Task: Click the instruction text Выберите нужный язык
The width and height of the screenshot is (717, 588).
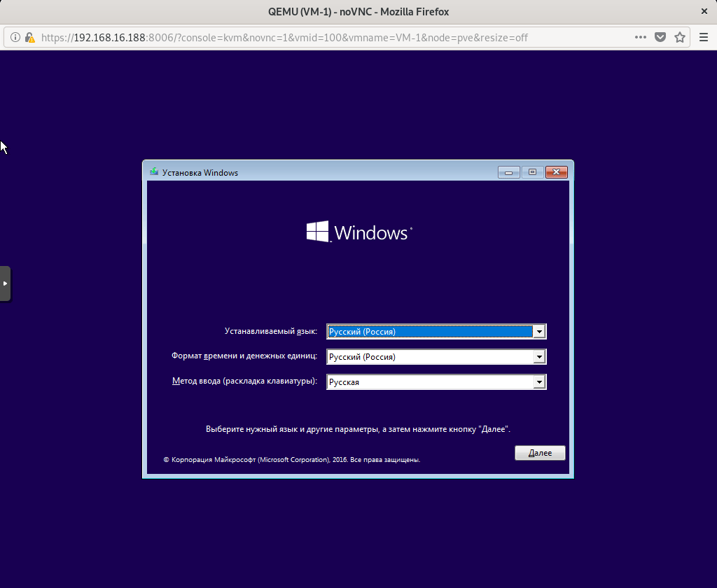Action: [x=358, y=429]
